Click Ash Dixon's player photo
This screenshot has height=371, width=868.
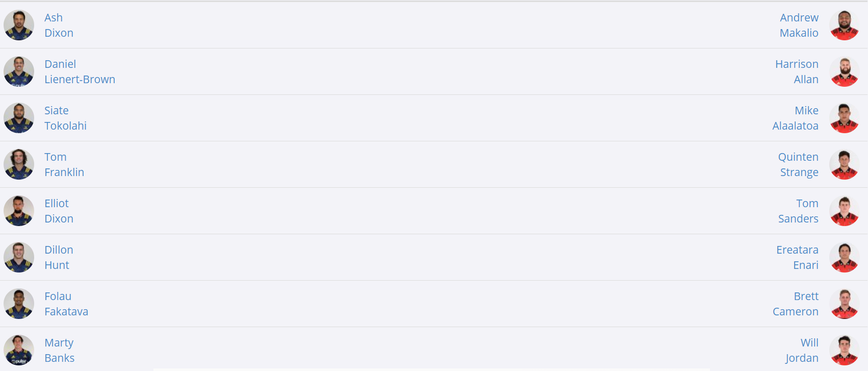[x=19, y=25]
